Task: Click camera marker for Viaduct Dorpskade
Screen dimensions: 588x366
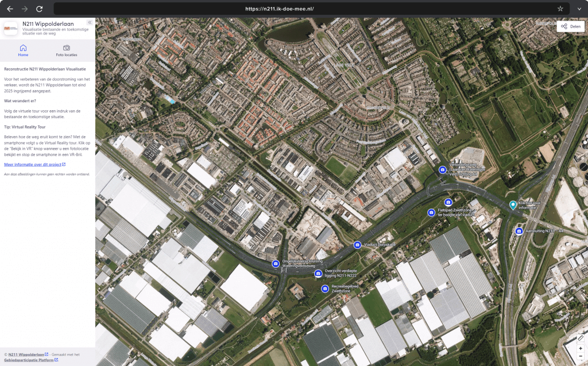Action: point(357,245)
